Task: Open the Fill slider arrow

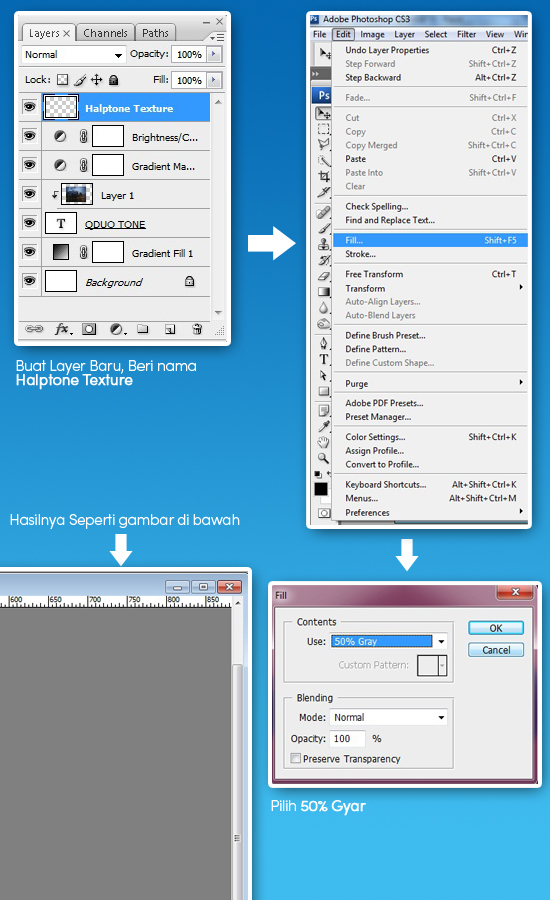Action: tap(214, 80)
